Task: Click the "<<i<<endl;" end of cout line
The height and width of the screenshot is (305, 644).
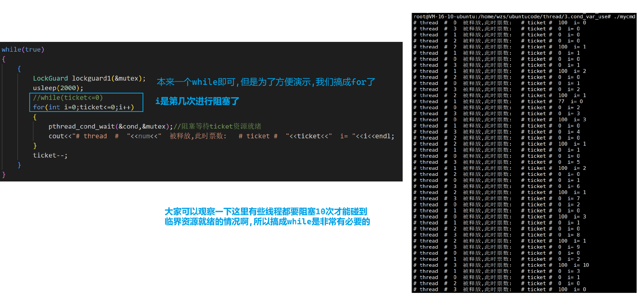Action: tap(375, 136)
